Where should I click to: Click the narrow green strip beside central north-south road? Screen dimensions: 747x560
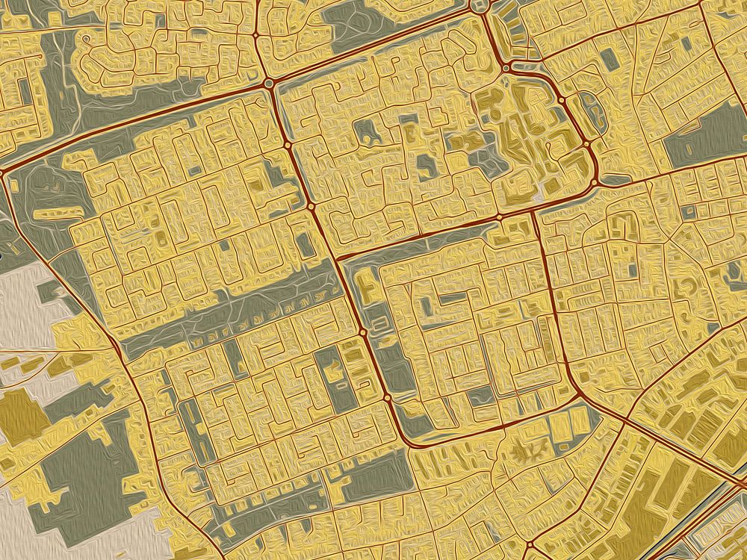[390, 366]
